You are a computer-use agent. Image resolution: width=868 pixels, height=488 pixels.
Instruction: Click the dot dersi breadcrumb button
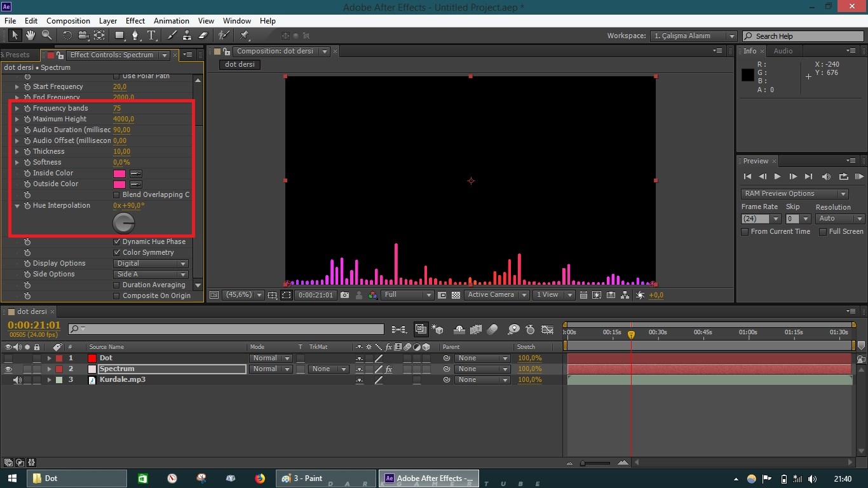coord(240,64)
